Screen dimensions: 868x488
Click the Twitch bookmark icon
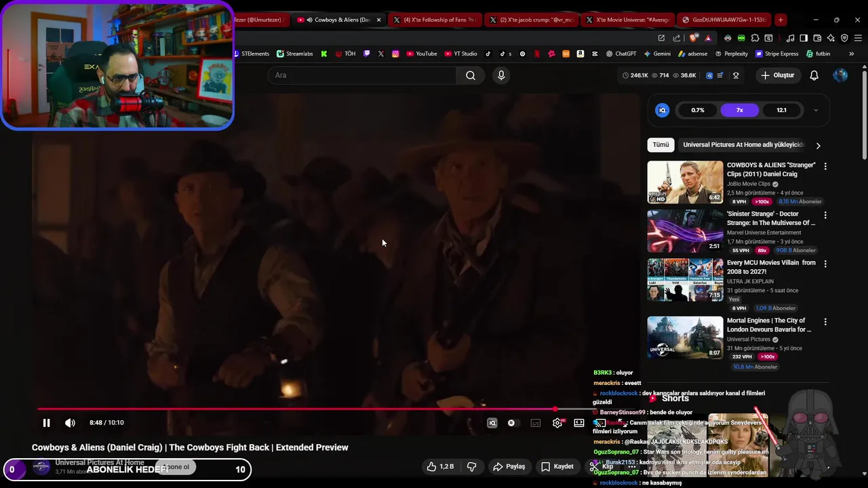367,54
